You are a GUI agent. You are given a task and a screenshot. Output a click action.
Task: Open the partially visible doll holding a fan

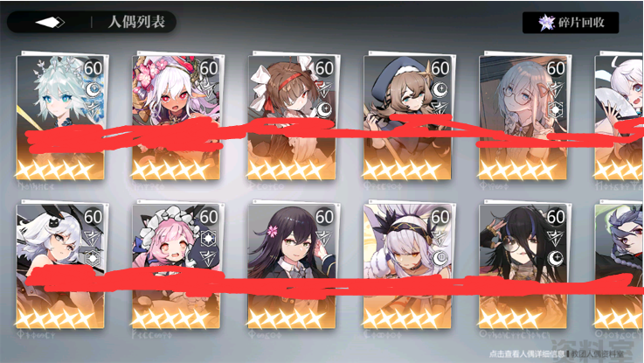coord(620,117)
